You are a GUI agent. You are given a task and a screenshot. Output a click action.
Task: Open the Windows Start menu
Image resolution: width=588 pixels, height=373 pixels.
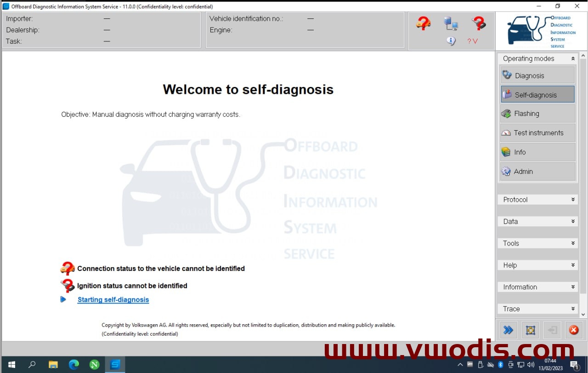pyautogui.click(x=11, y=365)
